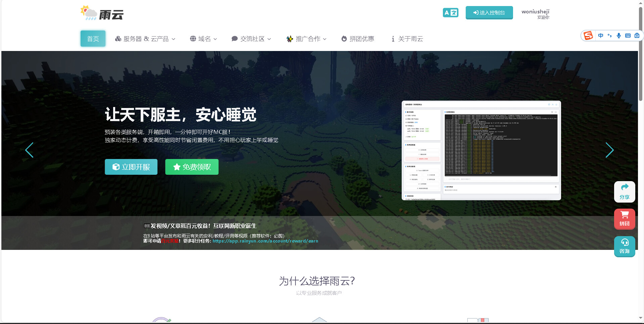Go to next carousel slide arrow
Viewport: 644px width, 324px height.
point(609,150)
